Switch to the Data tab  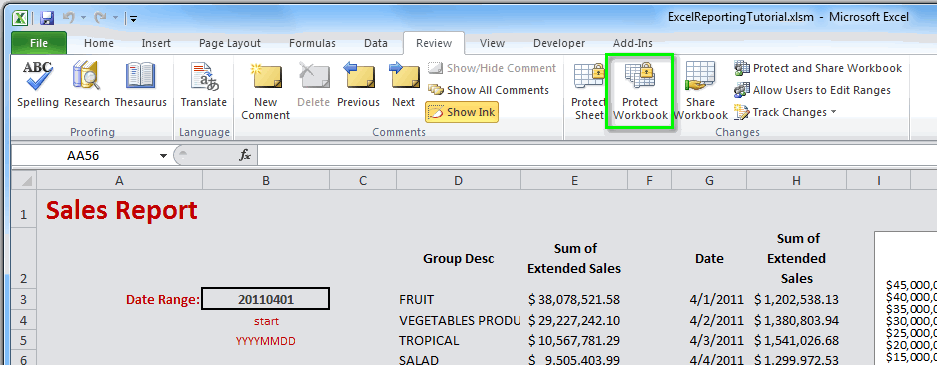pyautogui.click(x=376, y=43)
